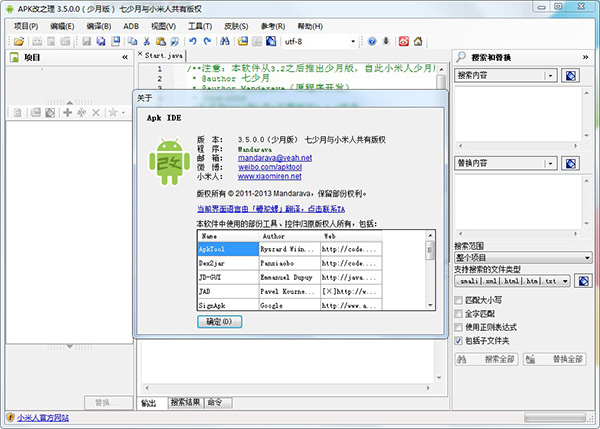This screenshot has height=429, width=600.
Task: Click the 替换全部 button
Action: (x=554, y=359)
